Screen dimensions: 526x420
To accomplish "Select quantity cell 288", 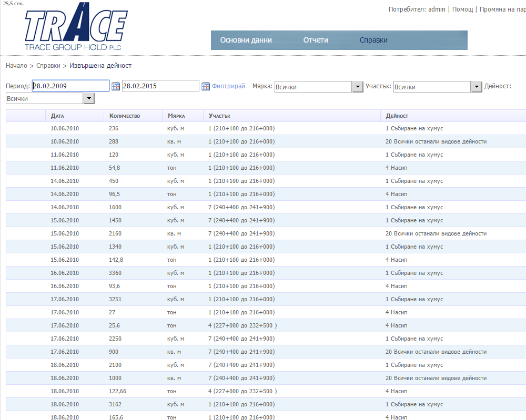I will [114, 141].
